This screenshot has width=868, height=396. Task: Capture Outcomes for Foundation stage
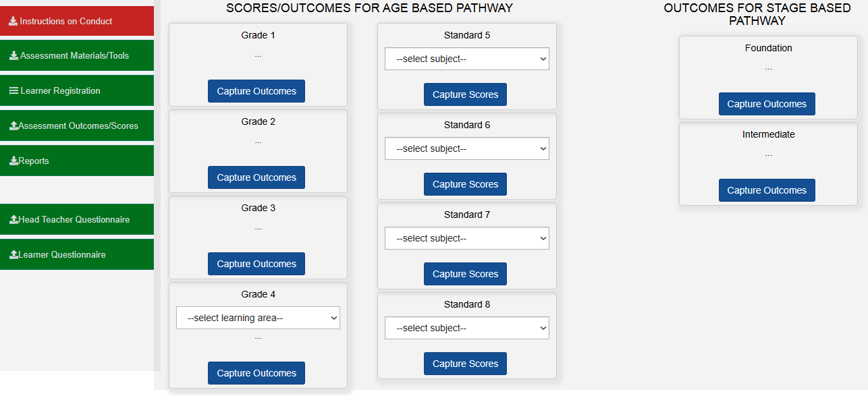(767, 104)
